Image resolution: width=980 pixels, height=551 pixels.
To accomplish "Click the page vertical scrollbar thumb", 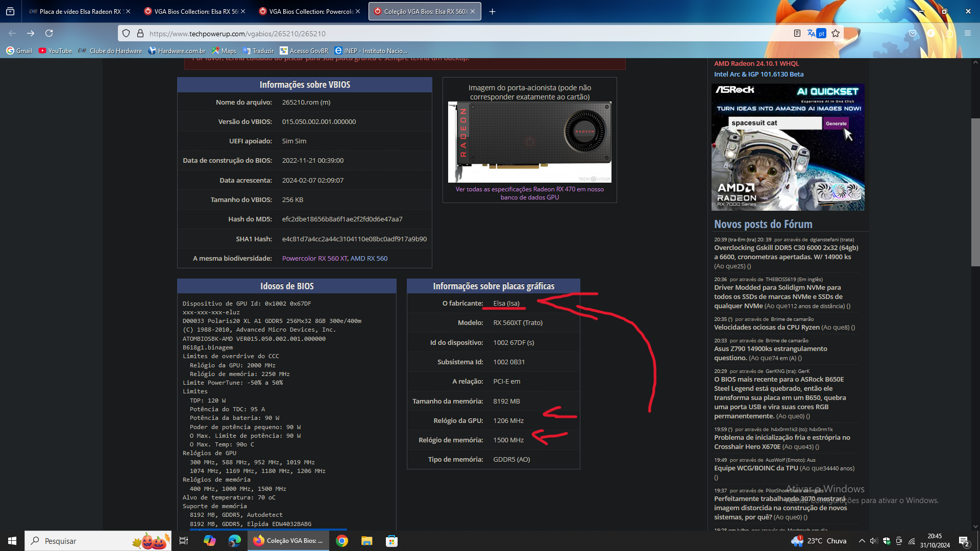I will point(975,192).
